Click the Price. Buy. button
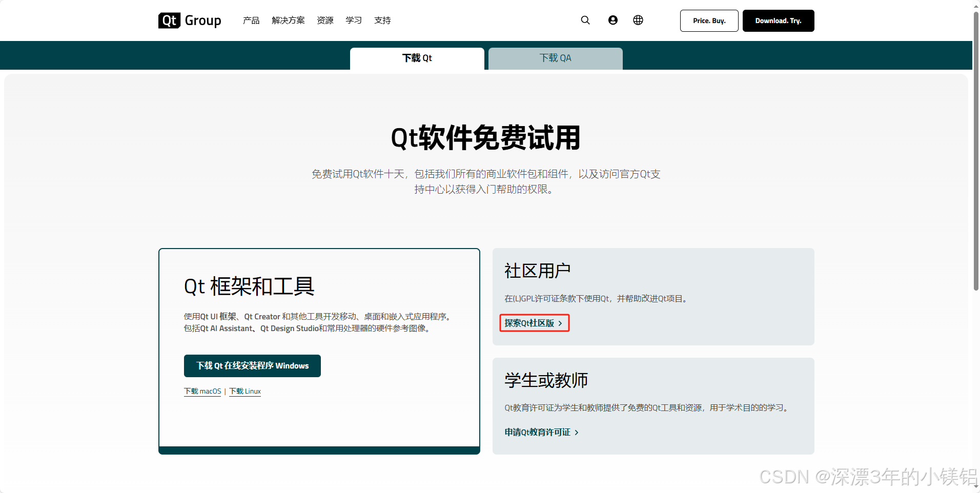This screenshot has height=493, width=980. 709,20
